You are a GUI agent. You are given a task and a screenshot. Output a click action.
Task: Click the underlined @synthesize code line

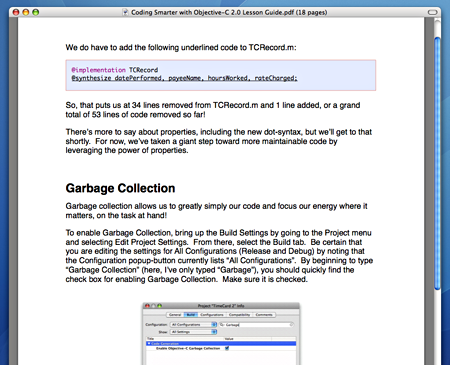pos(184,78)
